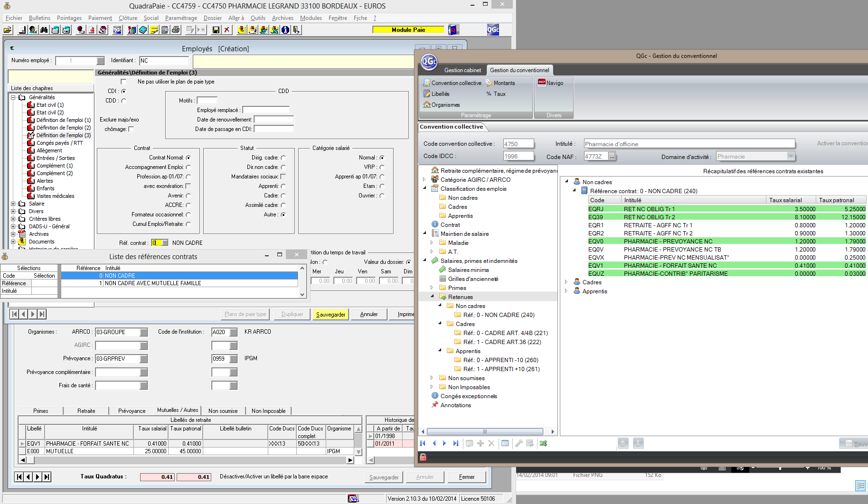
Task: Switch to the Retraite tab
Action: click(86, 411)
